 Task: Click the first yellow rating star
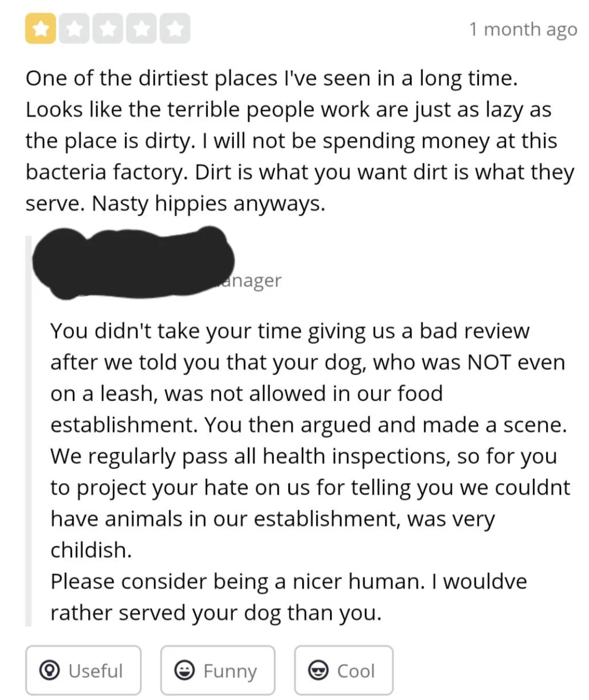(x=41, y=30)
